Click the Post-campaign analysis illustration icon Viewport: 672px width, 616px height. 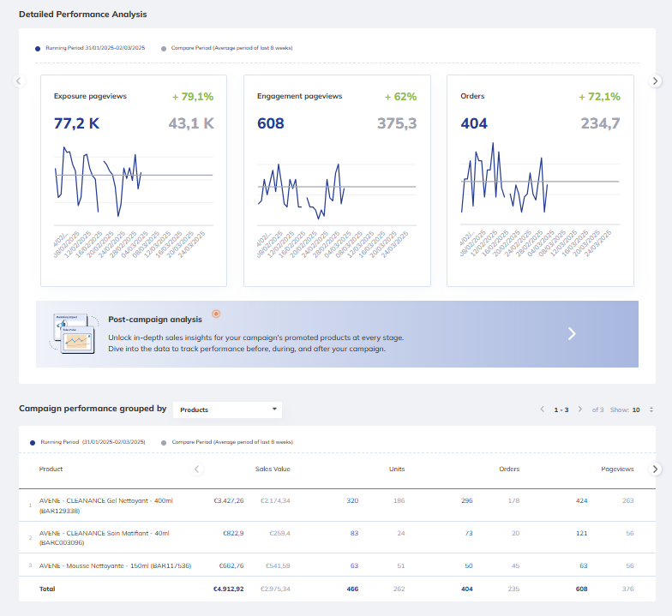[x=71, y=333]
